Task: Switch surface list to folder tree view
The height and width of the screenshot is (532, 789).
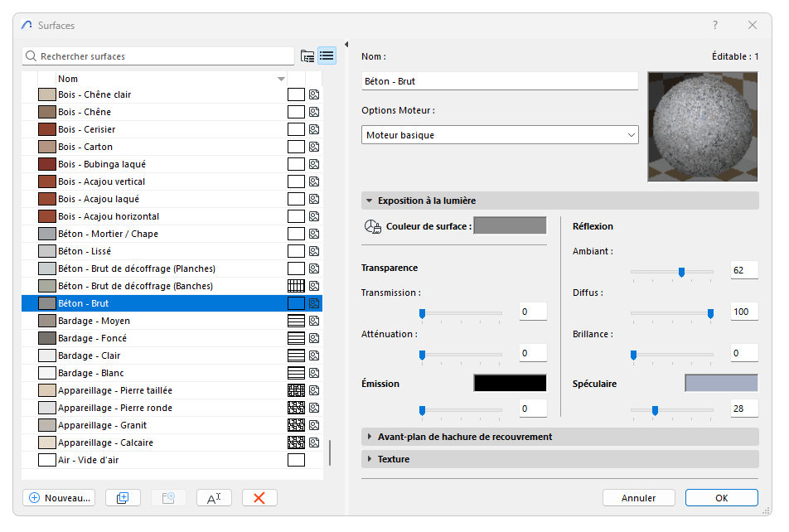Action: [x=307, y=56]
